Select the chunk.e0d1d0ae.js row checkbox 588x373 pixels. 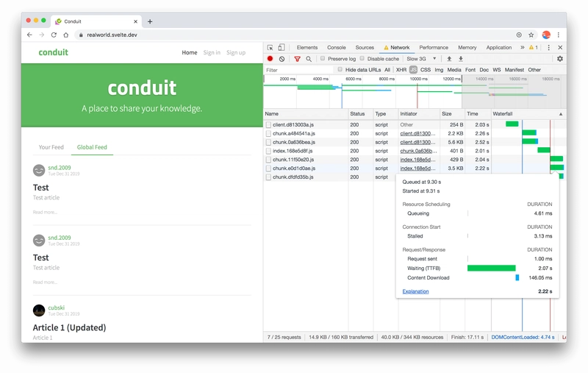pyautogui.click(x=268, y=168)
